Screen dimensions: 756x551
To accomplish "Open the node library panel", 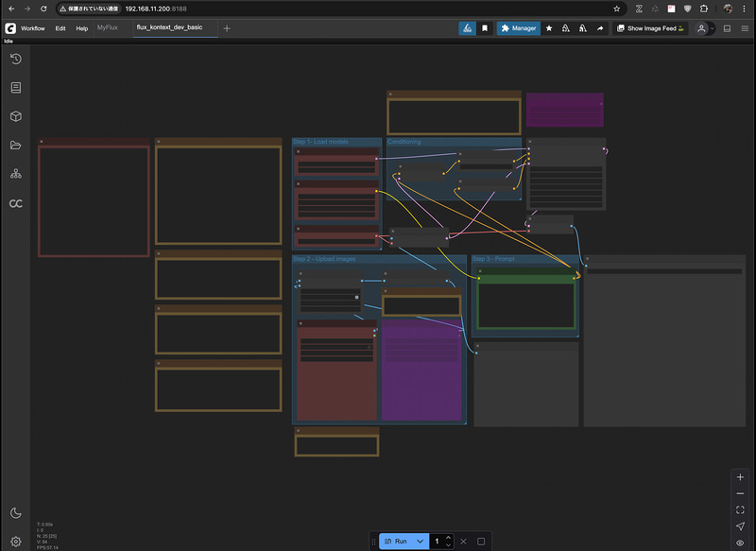I will [14, 88].
